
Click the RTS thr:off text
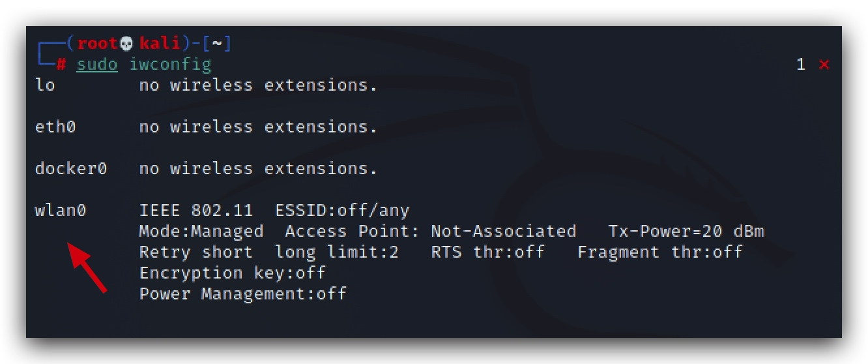[x=488, y=252]
